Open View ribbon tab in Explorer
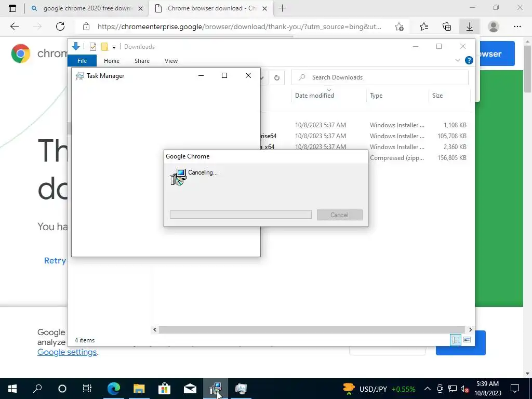The image size is (532, 399). point(171,61)
